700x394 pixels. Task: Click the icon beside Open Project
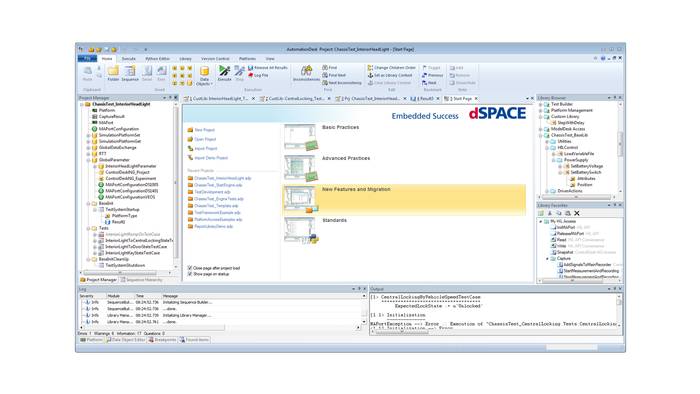point(190,139)
